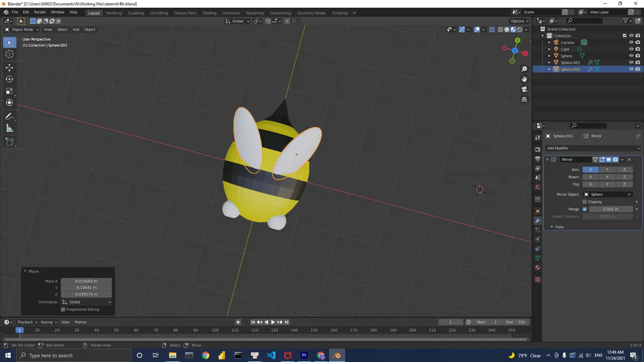Disable Light in renders camera icon
This screenshot has height=362, width=644.
(638, 49)
